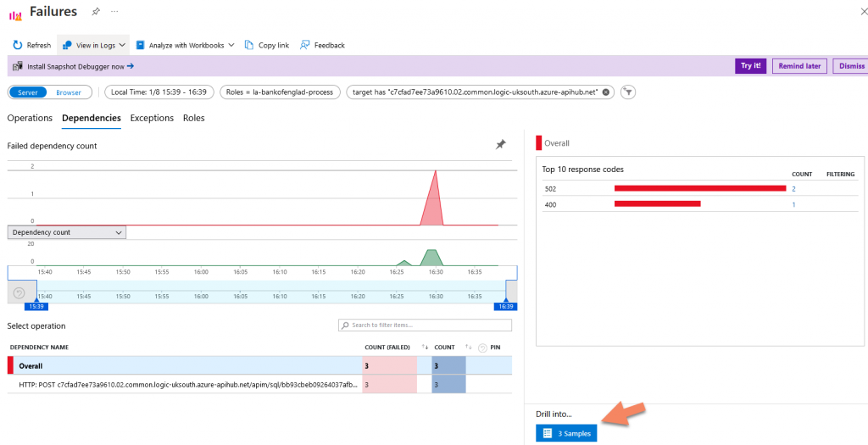Open the Operations tab
868x445 pixels.
(30, 118)
